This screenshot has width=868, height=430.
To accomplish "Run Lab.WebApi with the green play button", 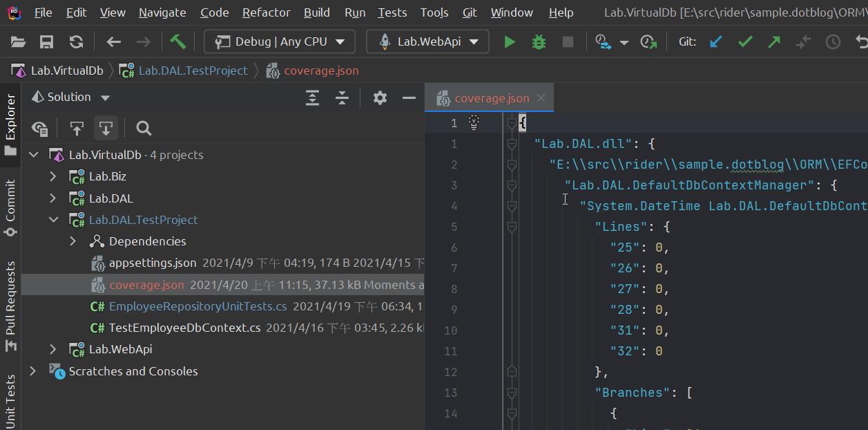I will pos(510,41).
